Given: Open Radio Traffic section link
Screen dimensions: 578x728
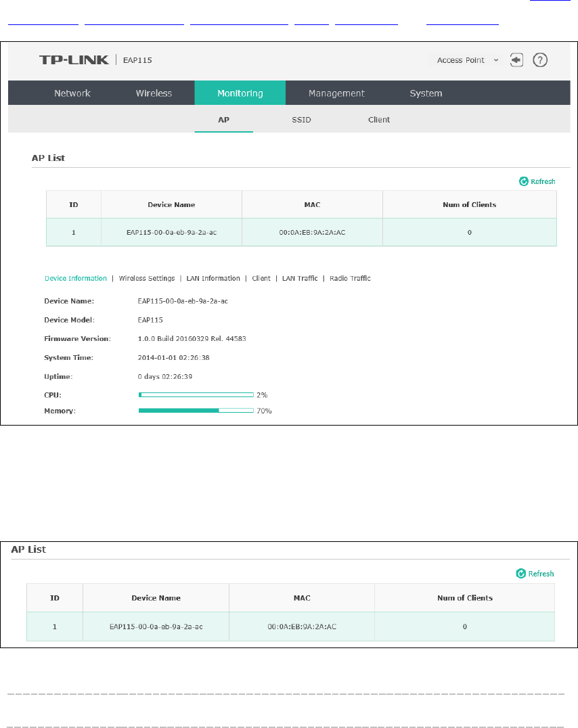Looking at the screenshot, I should pos(350,279).
